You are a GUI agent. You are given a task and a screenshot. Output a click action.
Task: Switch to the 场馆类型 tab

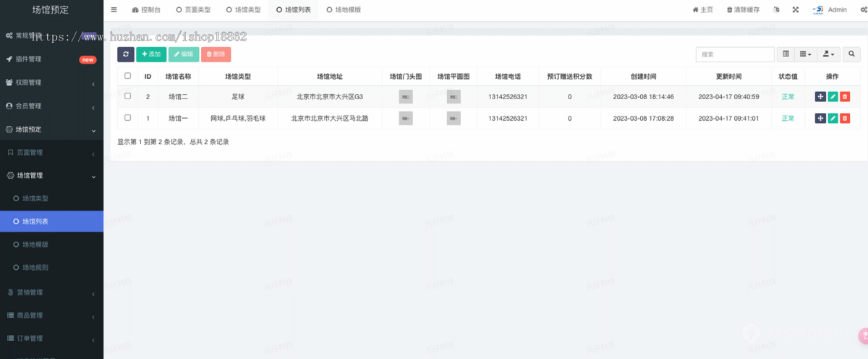[243, 10]
